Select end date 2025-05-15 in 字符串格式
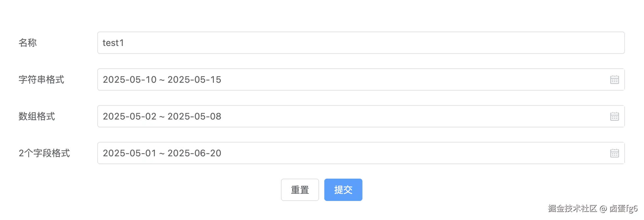This screenshot has width=644, height=220. (194, 79)
